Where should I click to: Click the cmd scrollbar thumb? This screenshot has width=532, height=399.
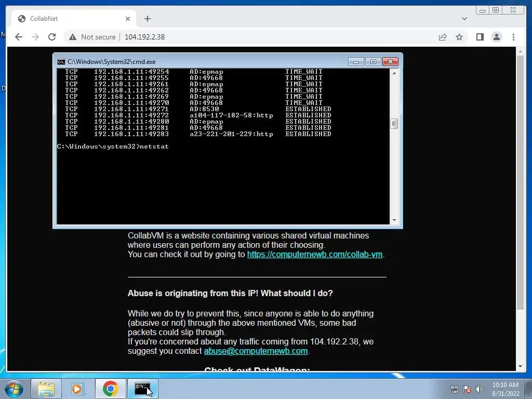pyautogui.click(x=394, y=124)
